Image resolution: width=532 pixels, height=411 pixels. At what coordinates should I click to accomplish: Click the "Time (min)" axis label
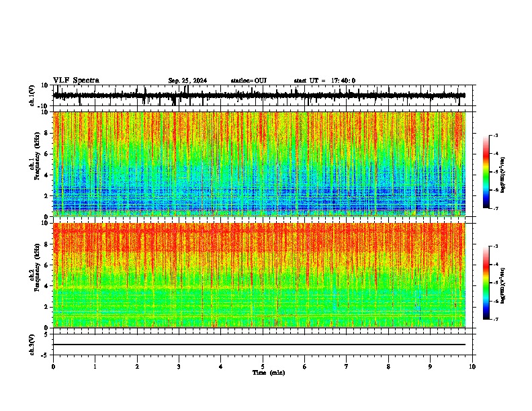(x=269, y=373)
